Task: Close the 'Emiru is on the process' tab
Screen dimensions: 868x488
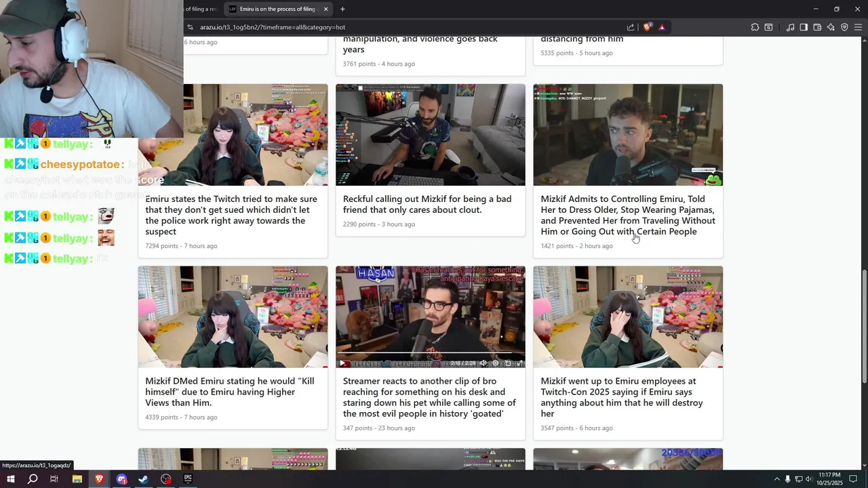Action: (325, 9)
